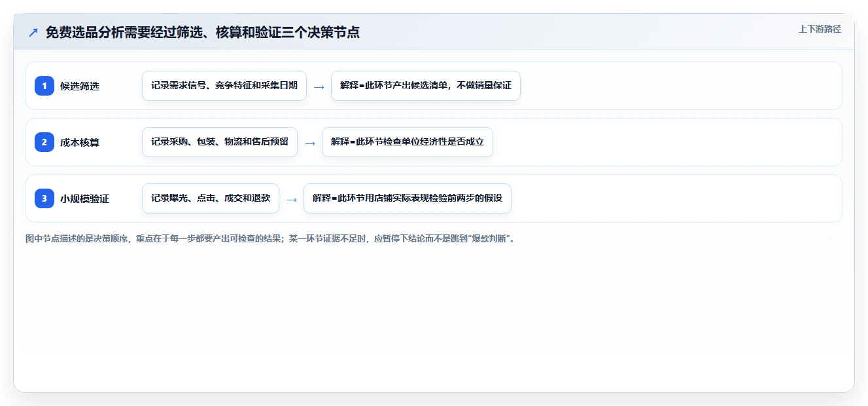Viewport: 868px width, 406px height.
Task: Click the step 1 number badge
Action: click(44, 86)
